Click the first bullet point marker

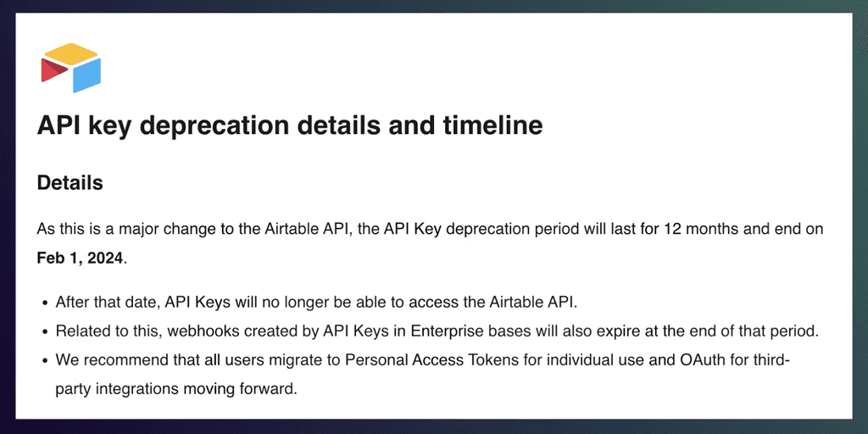point(43,303)
